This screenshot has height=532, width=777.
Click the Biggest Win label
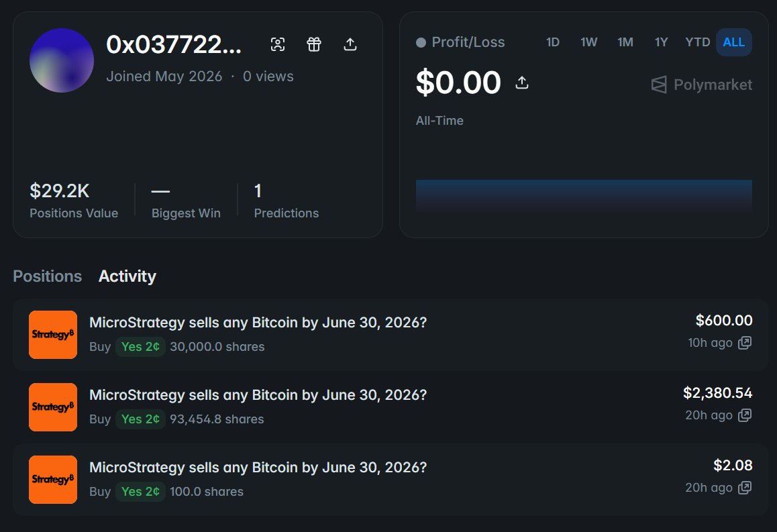tap(186, 213)
